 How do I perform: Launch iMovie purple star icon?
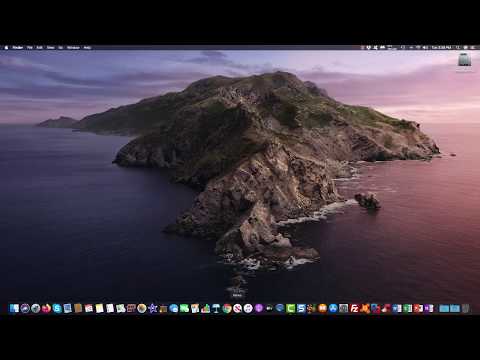(x=153, y=308)
